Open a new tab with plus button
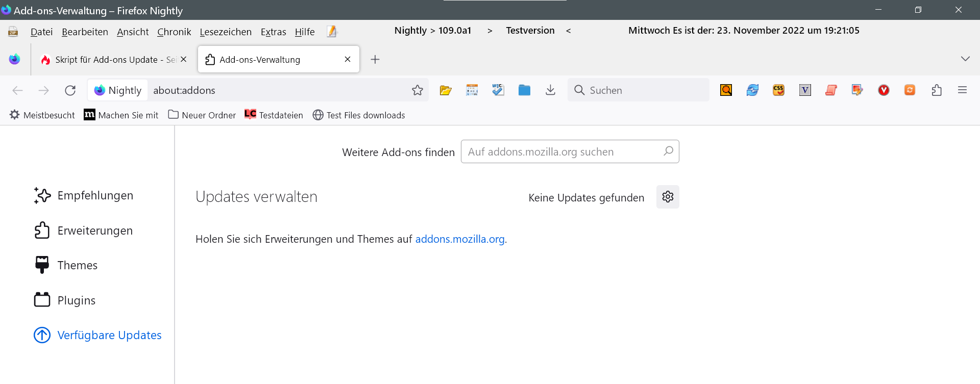Screen dimensions: 980x384 375,60
